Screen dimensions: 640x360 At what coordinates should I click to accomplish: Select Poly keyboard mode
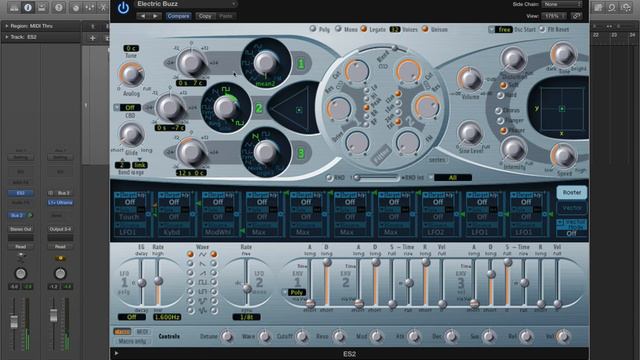point(313,29)
